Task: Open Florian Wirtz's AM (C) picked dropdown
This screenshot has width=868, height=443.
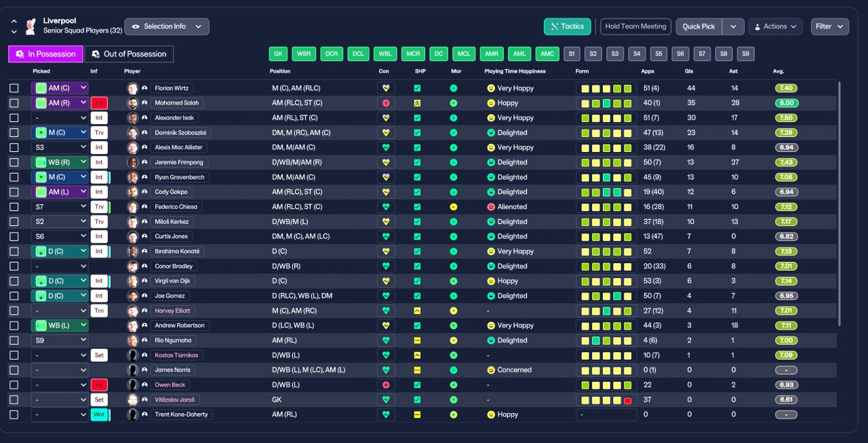Action: pyautogui.click(x=60, y=88)
